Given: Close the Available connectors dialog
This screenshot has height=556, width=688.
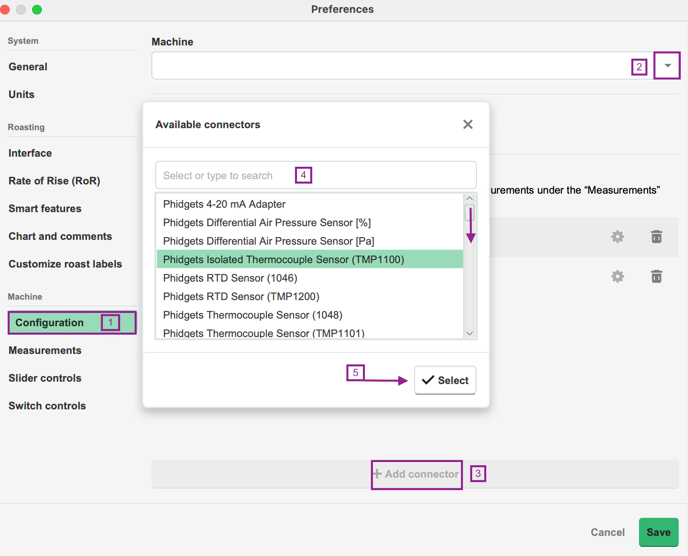Looking at the screenshot, I should tap(468, 125).
